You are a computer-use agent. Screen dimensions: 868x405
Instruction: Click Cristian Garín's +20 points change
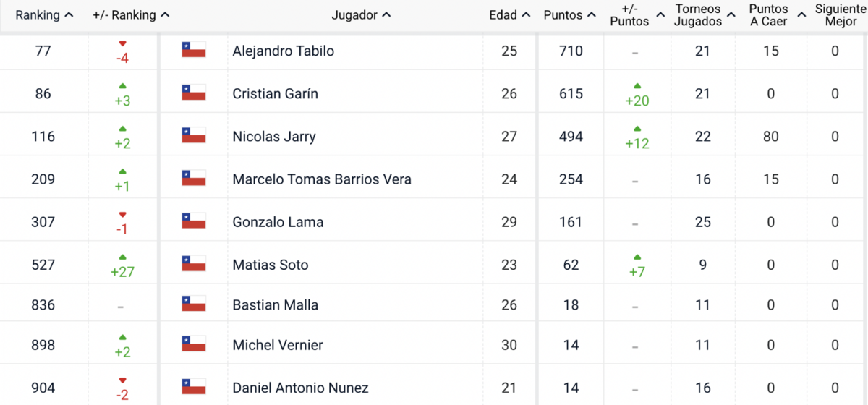point(637,100)
